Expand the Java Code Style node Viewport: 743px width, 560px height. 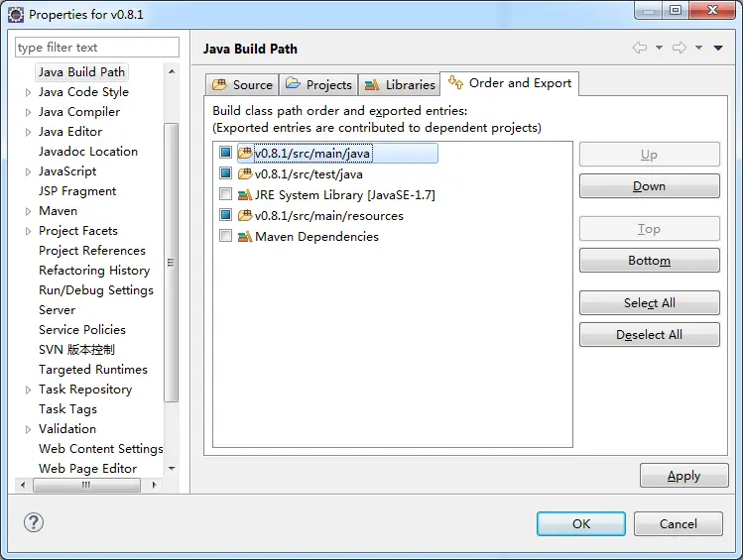[28, 92]
